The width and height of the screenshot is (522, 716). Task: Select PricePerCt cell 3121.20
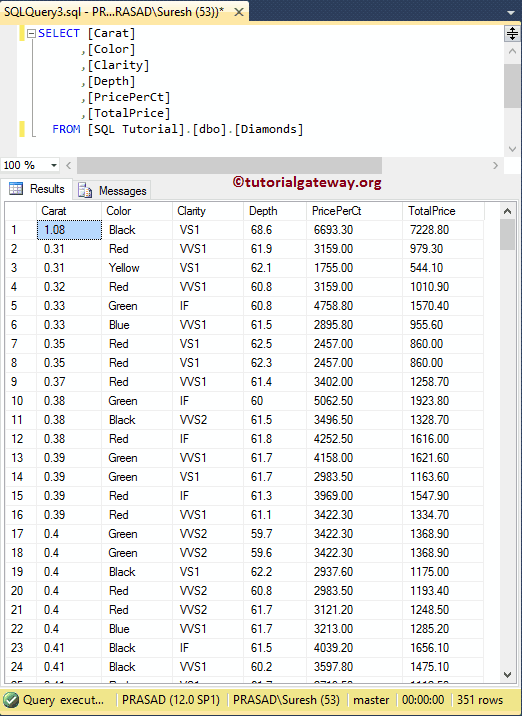(x=355, y=610)
